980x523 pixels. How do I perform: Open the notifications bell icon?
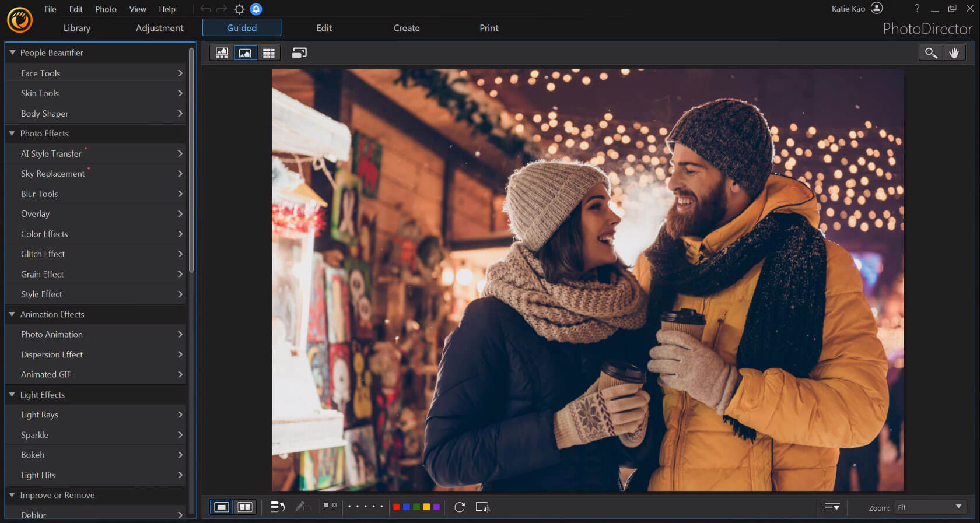(256, 9)
